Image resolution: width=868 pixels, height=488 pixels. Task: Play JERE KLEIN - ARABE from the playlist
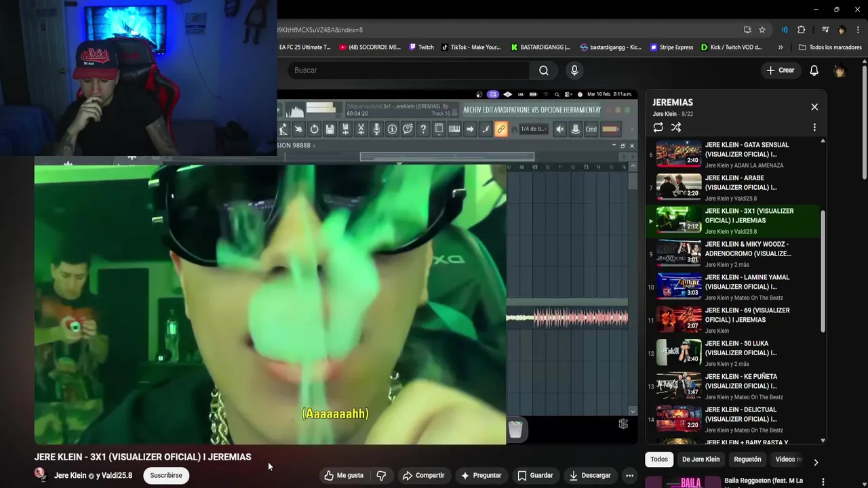[x=732, y=188]
